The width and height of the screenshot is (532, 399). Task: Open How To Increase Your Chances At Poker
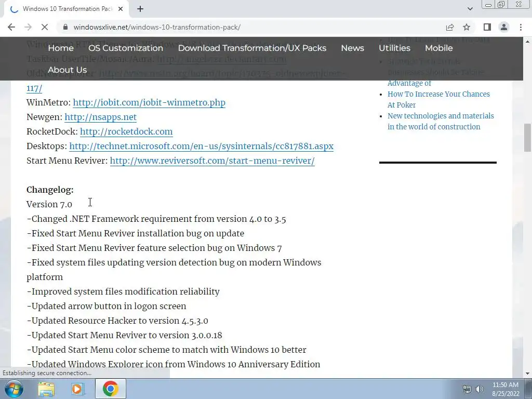click(x=438, y=99)
